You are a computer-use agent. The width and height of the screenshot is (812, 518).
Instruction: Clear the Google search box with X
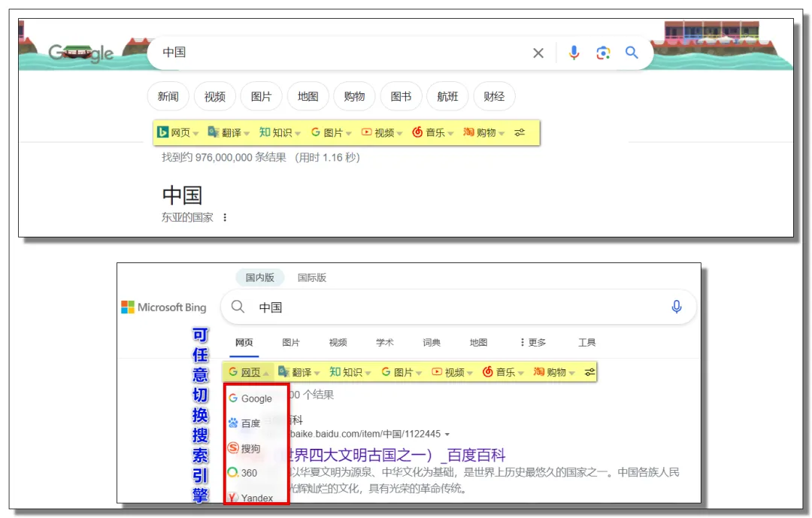(x=538, y=53)
